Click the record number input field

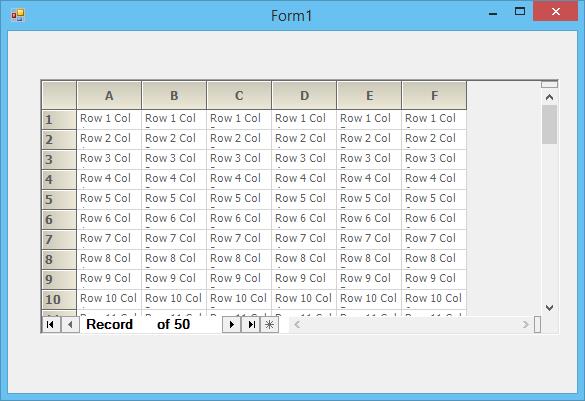pos(144,325)
